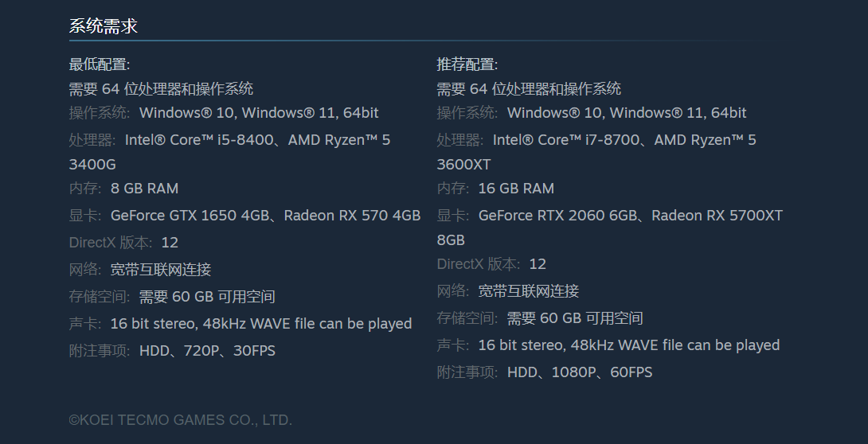The width and height of the screenshot is (868, 444).
Task: Select the 16 GB RAM memory line
Action: (516, 189)
